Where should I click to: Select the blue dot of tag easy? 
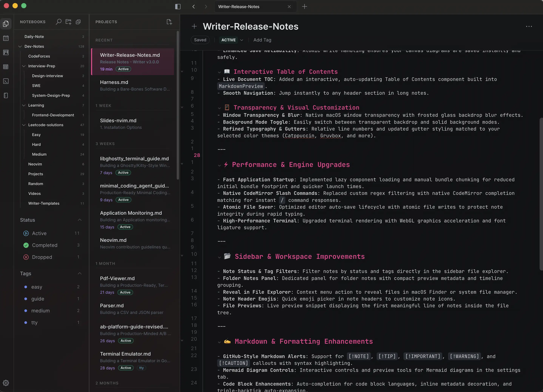(26, 287)
